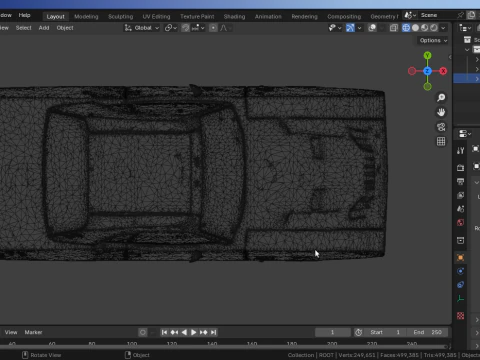The height and width of the screenshot is (360, 480).
Task: Jump to the timeline start frame
Action: click(x=164, y=332)
